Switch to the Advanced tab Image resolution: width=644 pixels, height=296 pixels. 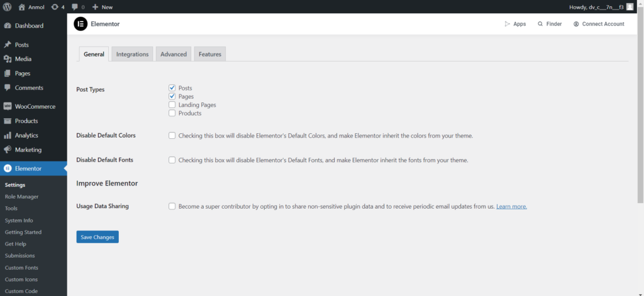(174, 54)
